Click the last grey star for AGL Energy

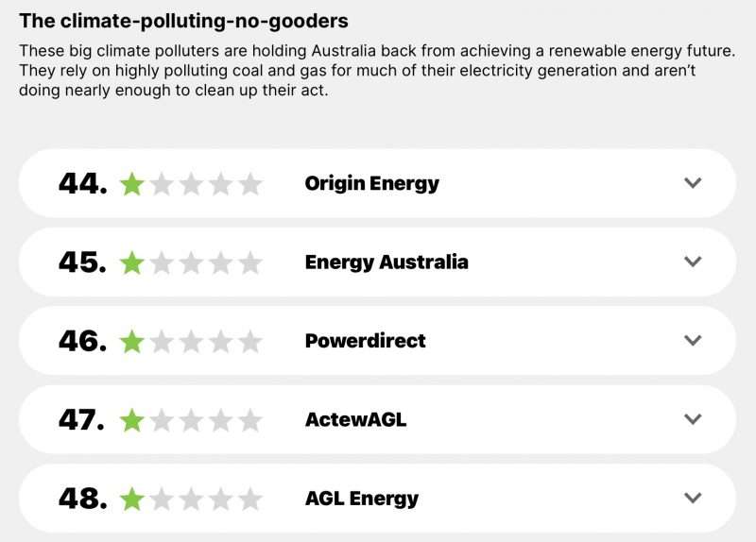[x=250, y=499]
